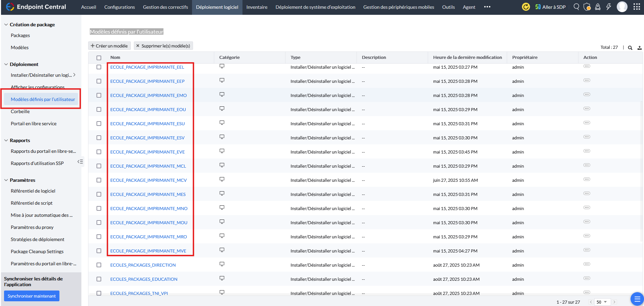Image resolution: width=644 pixels, height=306 pixels.
Task: Click Synchroniser maintenant button
Action: [32, 296]
